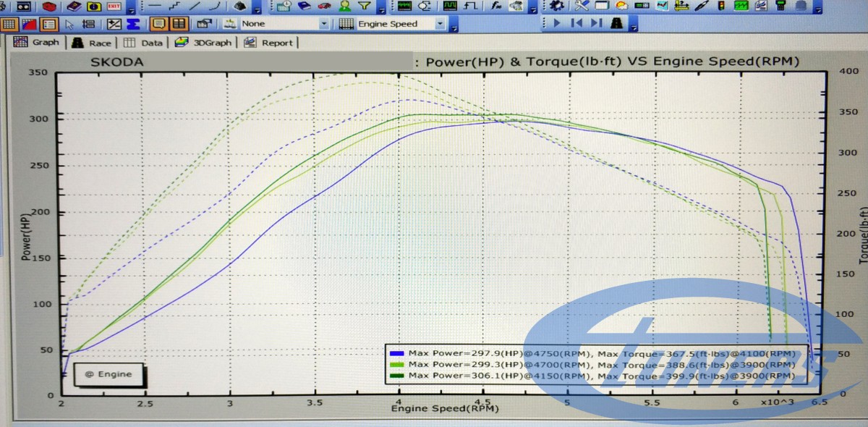Screen dimensions: 868x427
Task: Click the blue legend swatch for 297.9 HP
Action: [396, 353]
